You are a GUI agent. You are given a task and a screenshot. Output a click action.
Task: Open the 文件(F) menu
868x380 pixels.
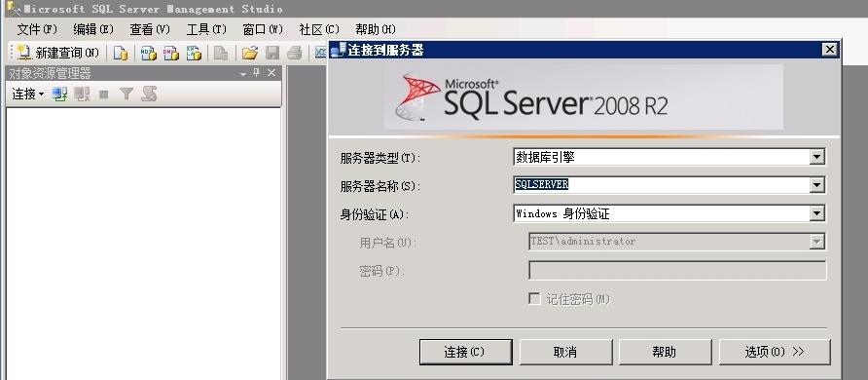click(37, 29)
